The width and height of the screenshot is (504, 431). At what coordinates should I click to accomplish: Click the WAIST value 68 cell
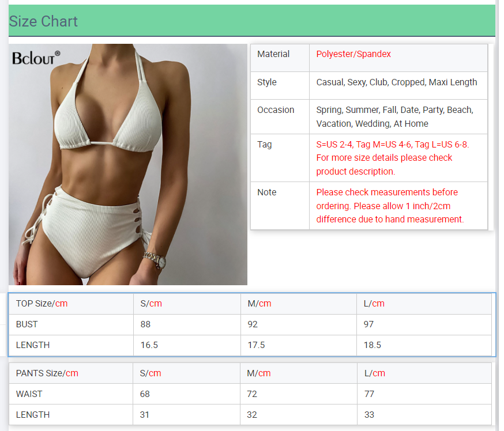tap(145, 394)
